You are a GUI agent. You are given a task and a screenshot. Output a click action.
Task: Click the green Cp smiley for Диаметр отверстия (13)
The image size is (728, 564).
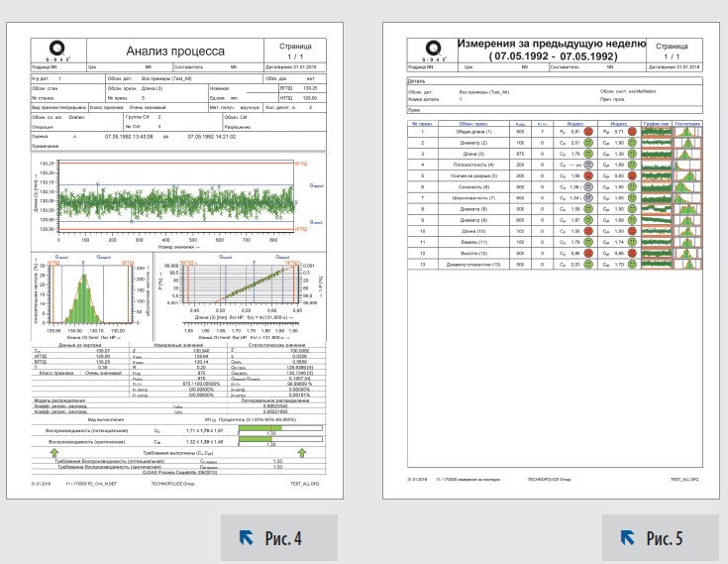point(589,264)
